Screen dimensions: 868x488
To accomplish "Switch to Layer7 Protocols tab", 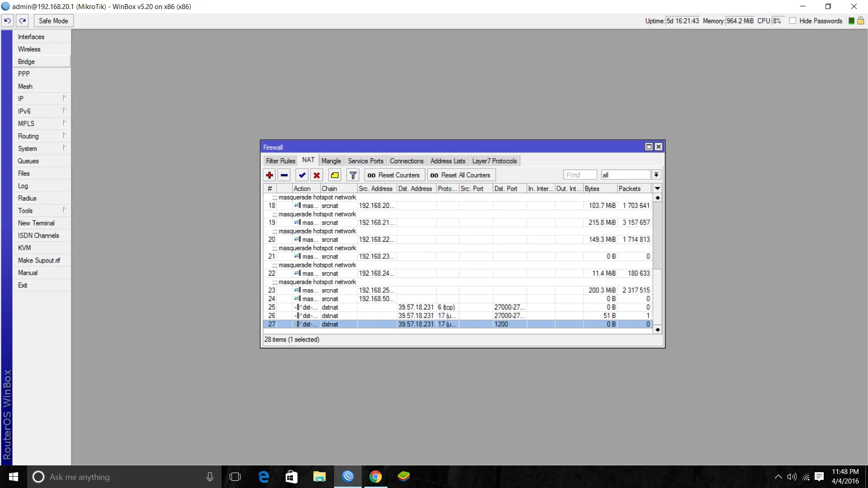I will pyautogui.click(x=494, y=161).
